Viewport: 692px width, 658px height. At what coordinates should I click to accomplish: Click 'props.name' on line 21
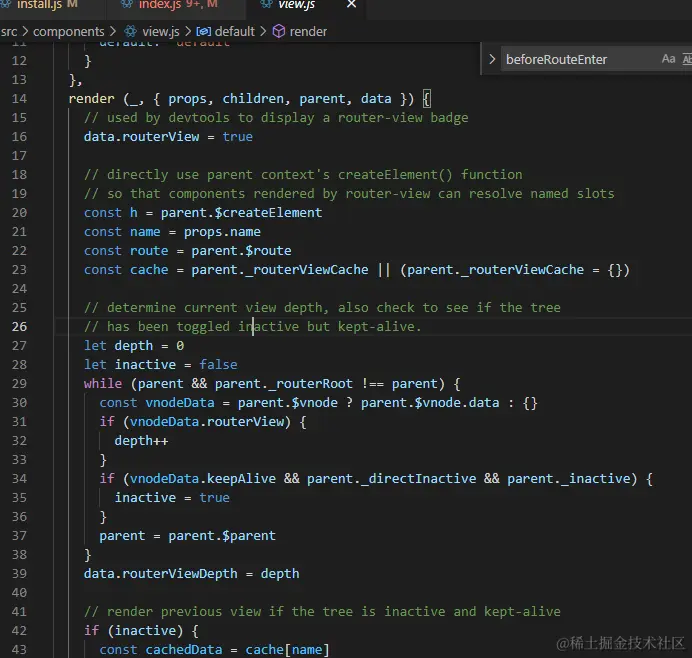[x=222, y=232]
